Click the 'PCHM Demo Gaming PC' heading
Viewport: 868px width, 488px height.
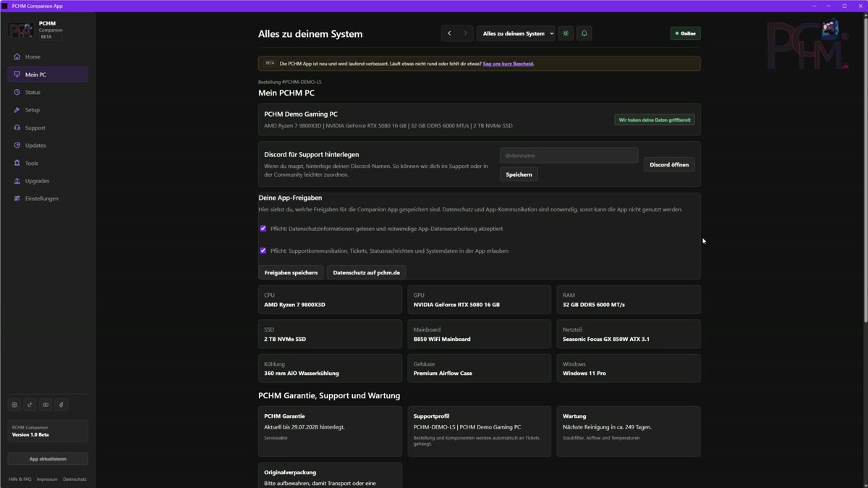[x=301, y=114]
